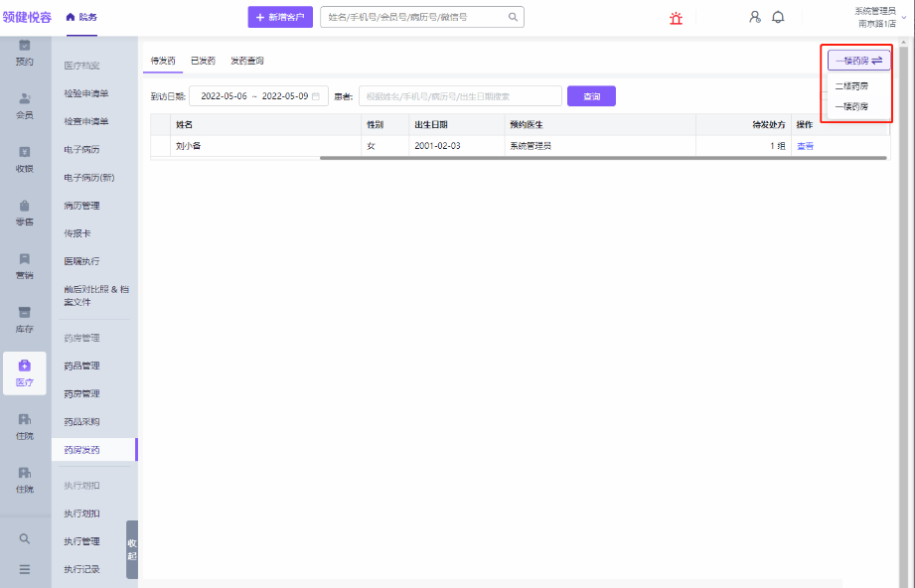
Task: Collapse the submenu with 收起 handle
Action: [132, 549]
